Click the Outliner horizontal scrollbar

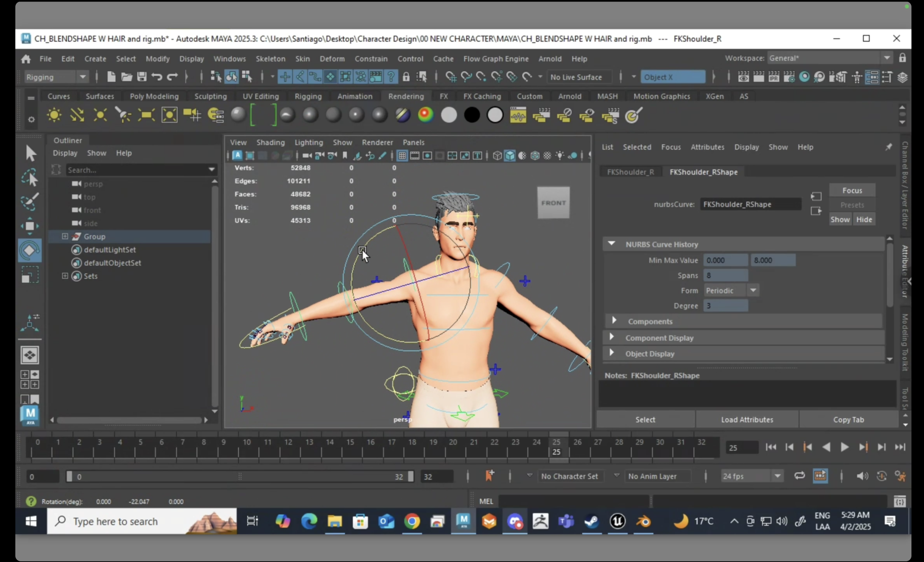(129, 420)
